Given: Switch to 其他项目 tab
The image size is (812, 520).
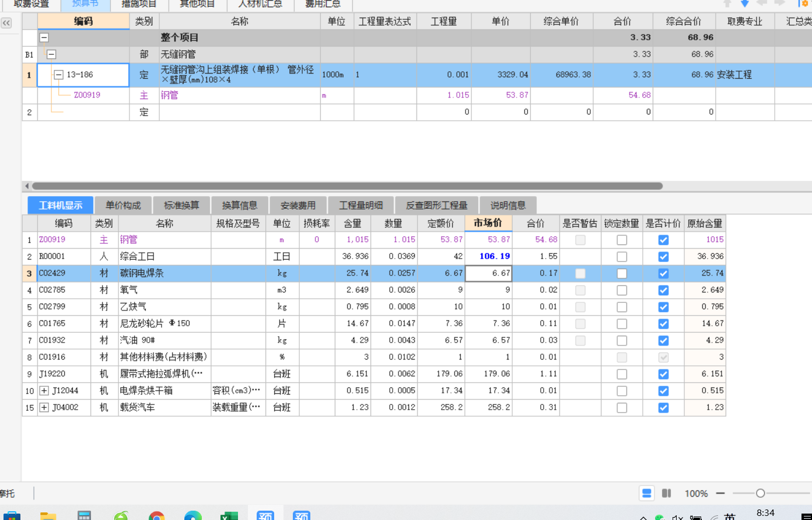Looking at the screenshot, I should pos(197,4).
